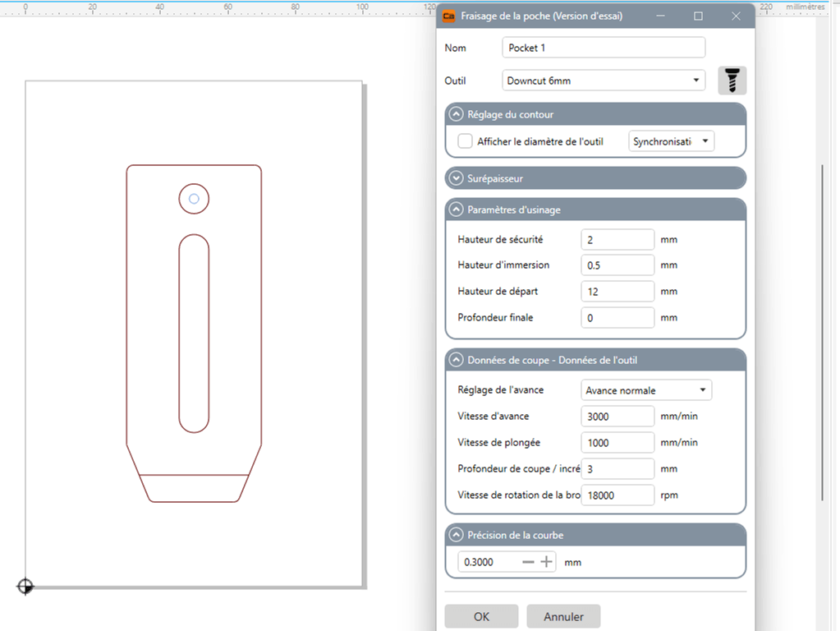Enable Afficher le diamètre de l'outil
The image size is (840, 631).
(464, 140)
